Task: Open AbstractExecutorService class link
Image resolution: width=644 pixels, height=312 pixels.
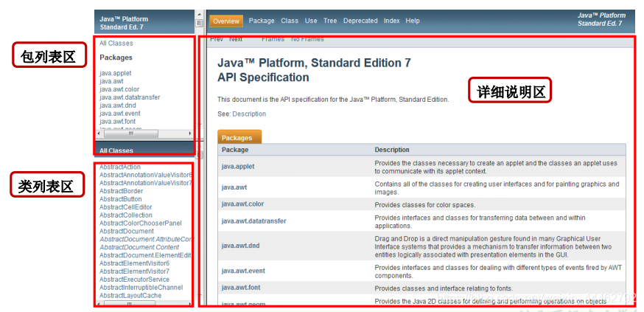Action: [134, 280]
